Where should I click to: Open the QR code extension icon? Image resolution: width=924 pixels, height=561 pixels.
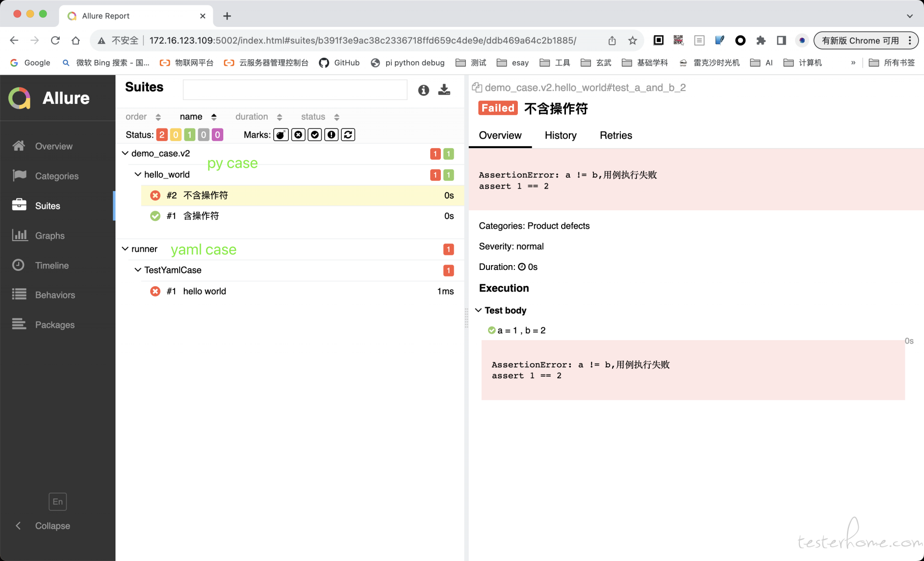tap(679, 40)
